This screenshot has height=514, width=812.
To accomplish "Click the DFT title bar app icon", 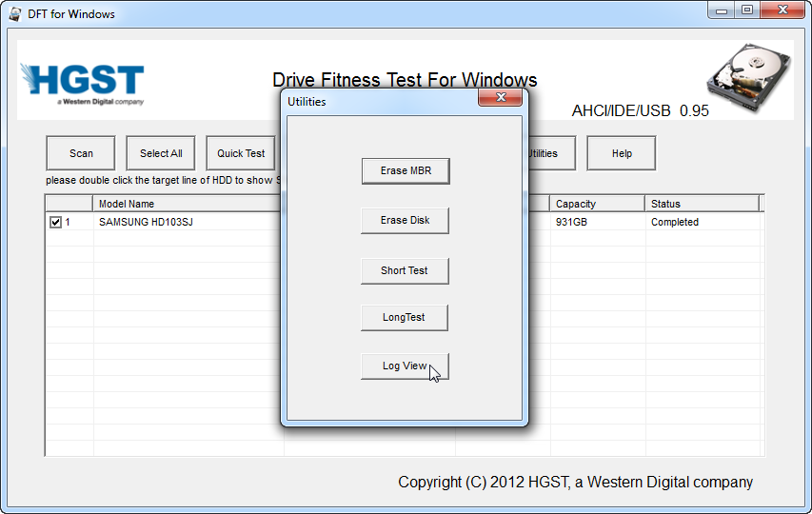I will pyautogui.click(x=15, y=14).
